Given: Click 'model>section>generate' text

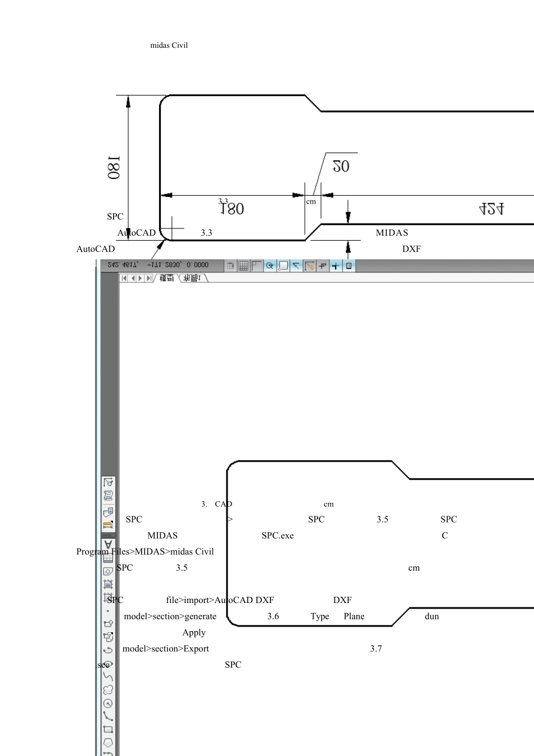Looking at the screenshot, I should pyautogui.click(x=170, y=616).
